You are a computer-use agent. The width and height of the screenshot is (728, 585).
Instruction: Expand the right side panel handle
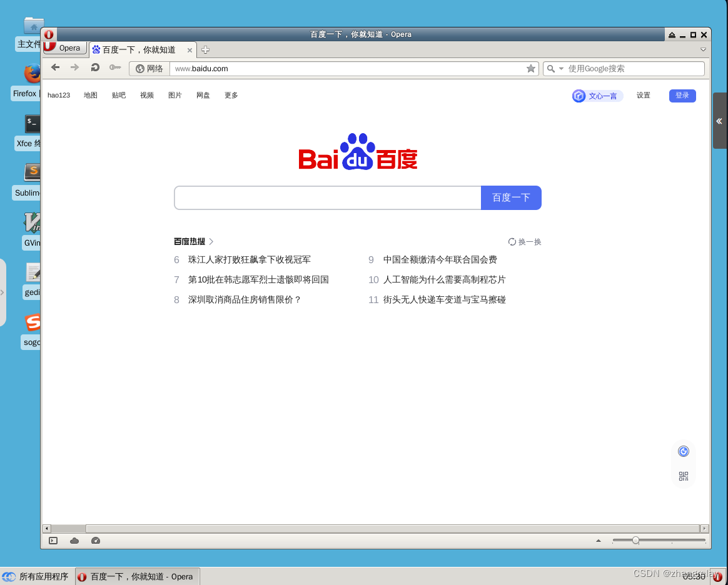coord(719,121)
